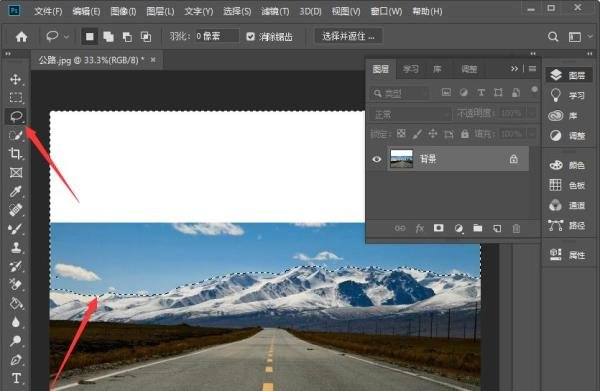Screen dimensions: 600x391
Task: Toggle lock all padlock icon
Action: coord(465,134)
